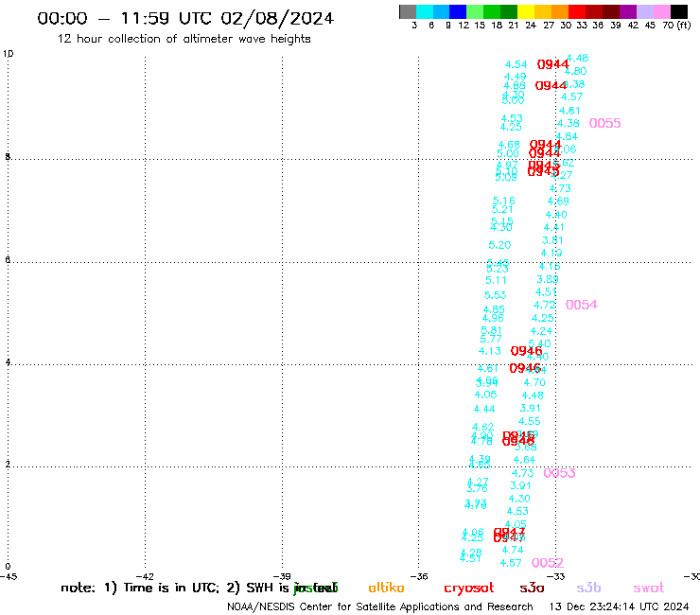Click the pink time label '0052'
Viewport: 700px width, 615px height.
(x=548, y=563)
